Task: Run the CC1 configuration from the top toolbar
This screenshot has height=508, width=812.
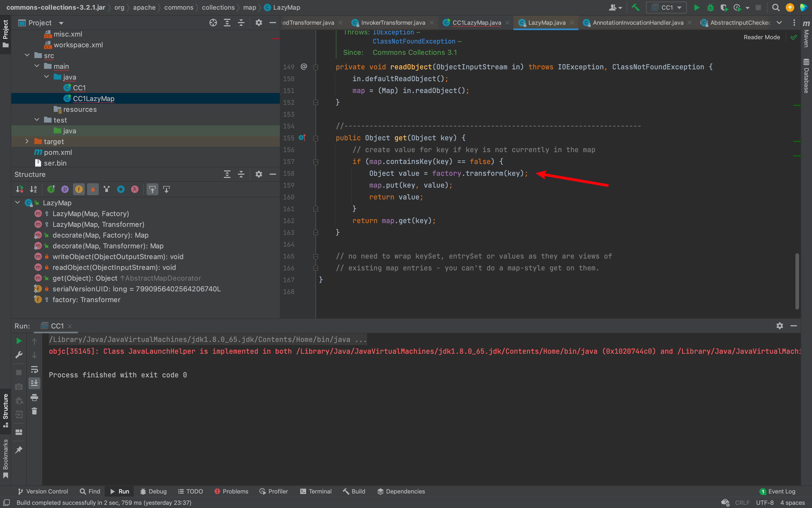Action: [697, 8]
